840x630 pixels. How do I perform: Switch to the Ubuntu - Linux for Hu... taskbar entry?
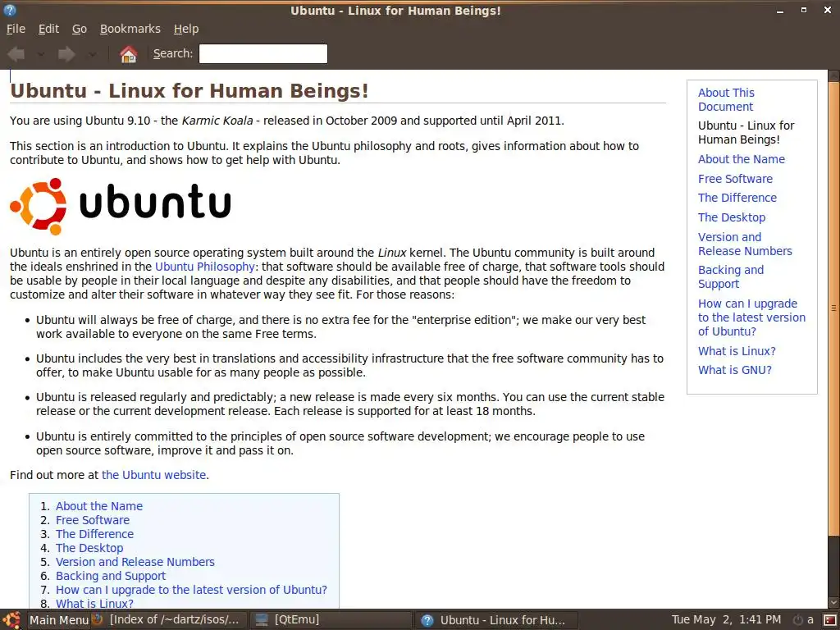click(x=495, y=620)
